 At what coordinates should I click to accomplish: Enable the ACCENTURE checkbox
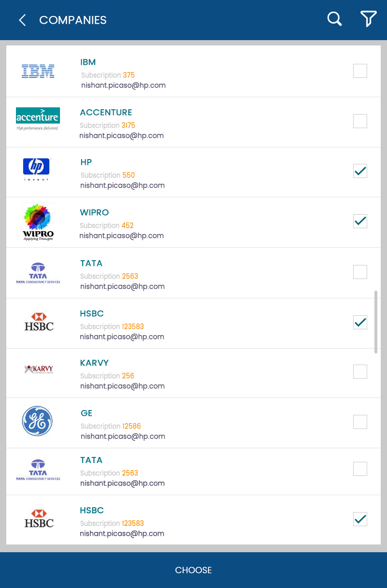coord(360,121)
